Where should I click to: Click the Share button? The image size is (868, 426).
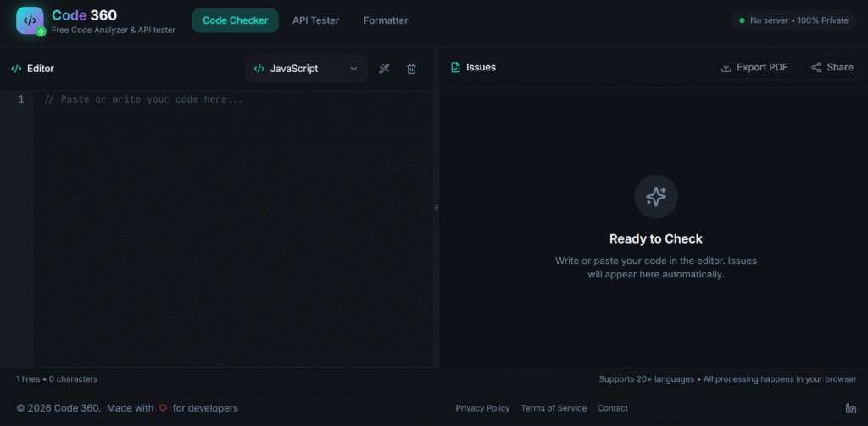coord(832,68)
